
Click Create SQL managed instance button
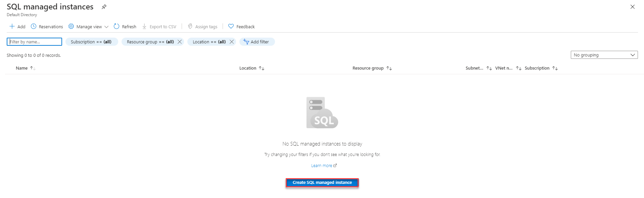click(x=322, y=183)
